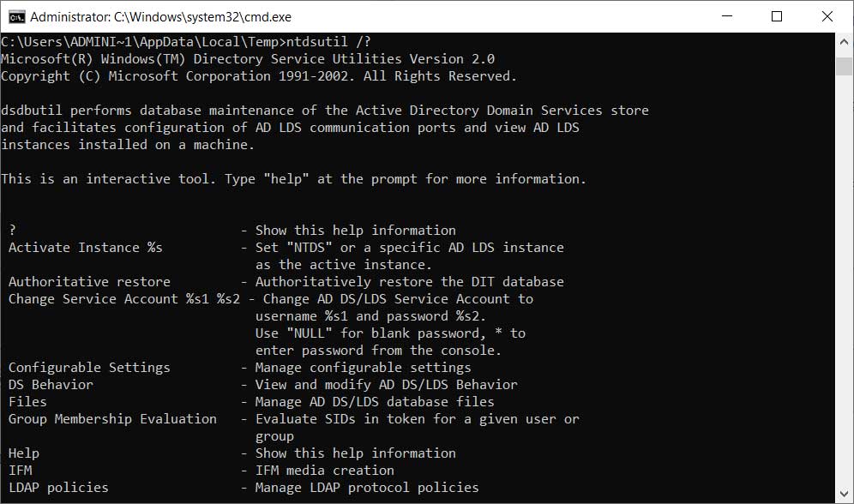Click the "ntdsutil /?" command text

tap(328, 42)
